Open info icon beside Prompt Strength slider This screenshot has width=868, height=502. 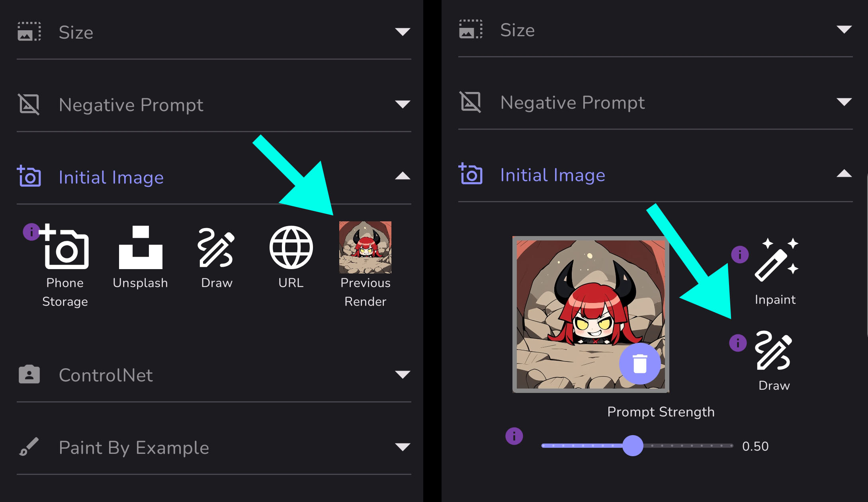pyautogui.click(x=514, y=436)
